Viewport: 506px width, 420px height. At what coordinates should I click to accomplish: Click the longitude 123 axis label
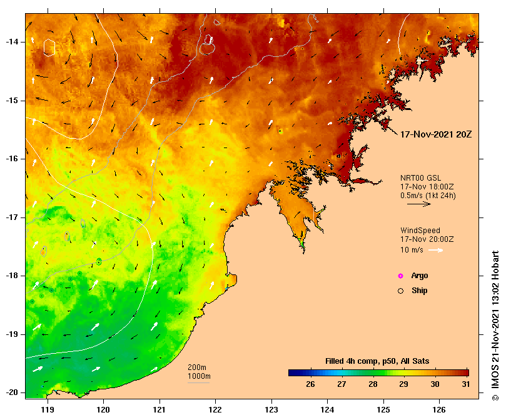click(271, 410)
